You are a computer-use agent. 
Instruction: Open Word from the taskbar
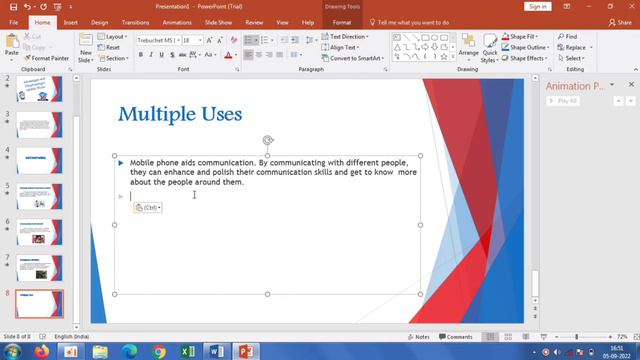(217, 351)
